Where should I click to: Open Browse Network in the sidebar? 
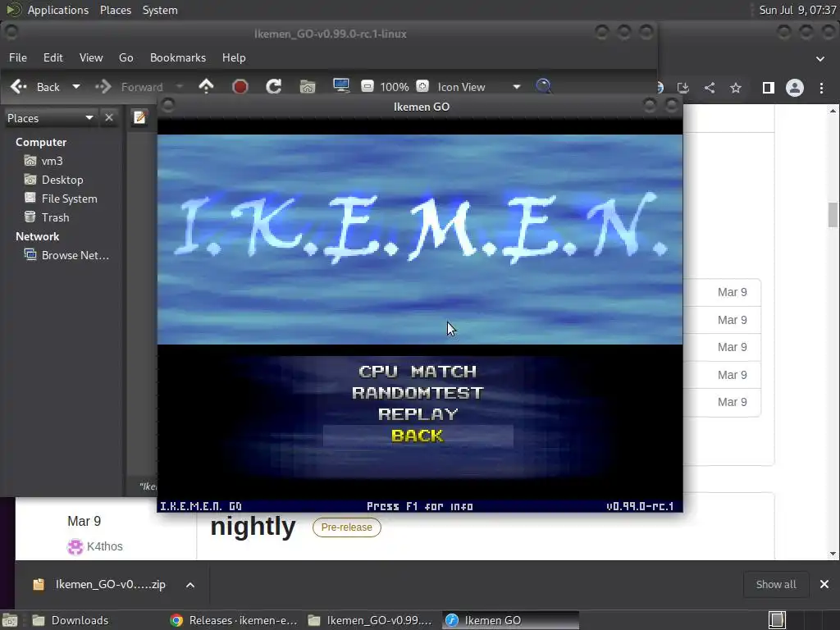click(x=75, y=255)
